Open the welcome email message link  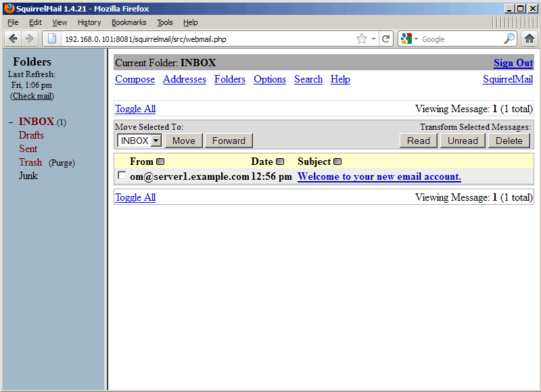379,176
